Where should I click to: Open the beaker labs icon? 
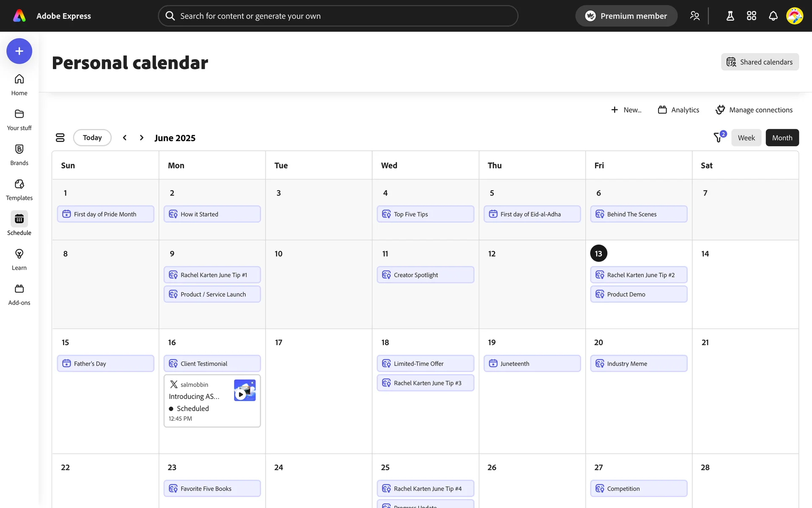point(730,16)
